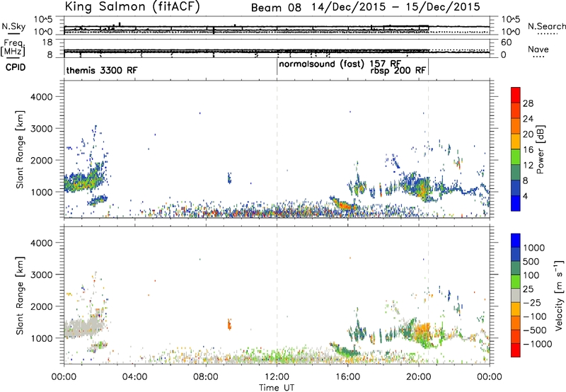Click the 'Time UT' axis title
566x392 pixels.
tap(277, 388)
